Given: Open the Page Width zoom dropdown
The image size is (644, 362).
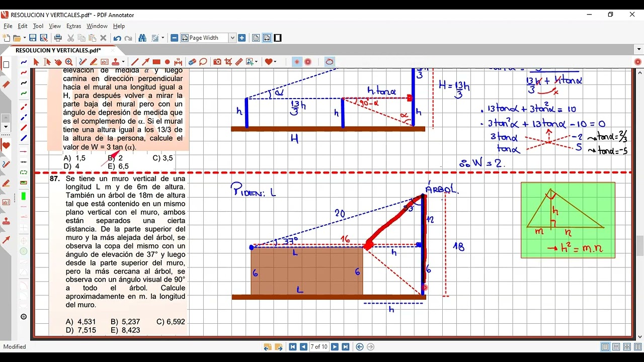Looking at the screenshot, I should (x=232, y=38).
